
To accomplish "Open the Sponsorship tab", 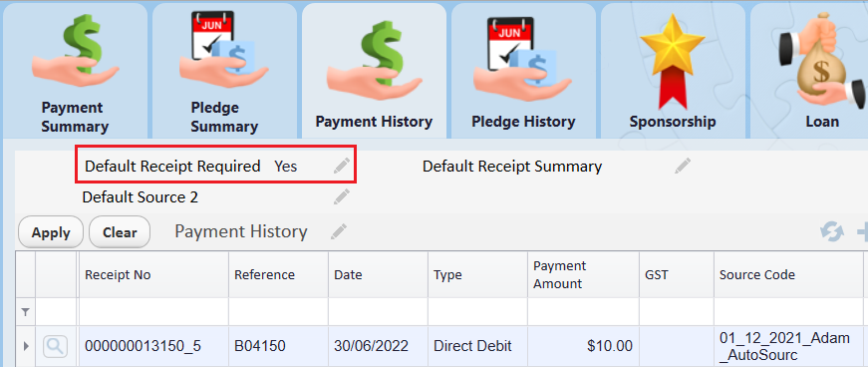I will (673, 71).
